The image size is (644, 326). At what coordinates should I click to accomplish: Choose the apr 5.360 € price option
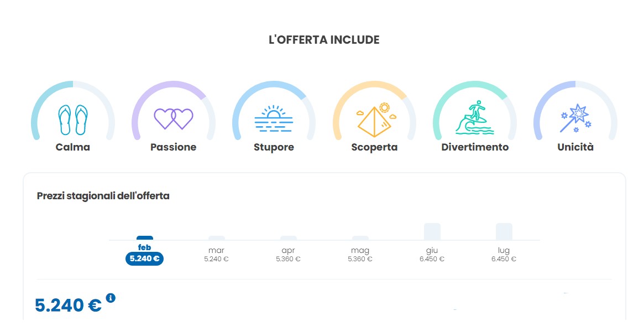289,255
